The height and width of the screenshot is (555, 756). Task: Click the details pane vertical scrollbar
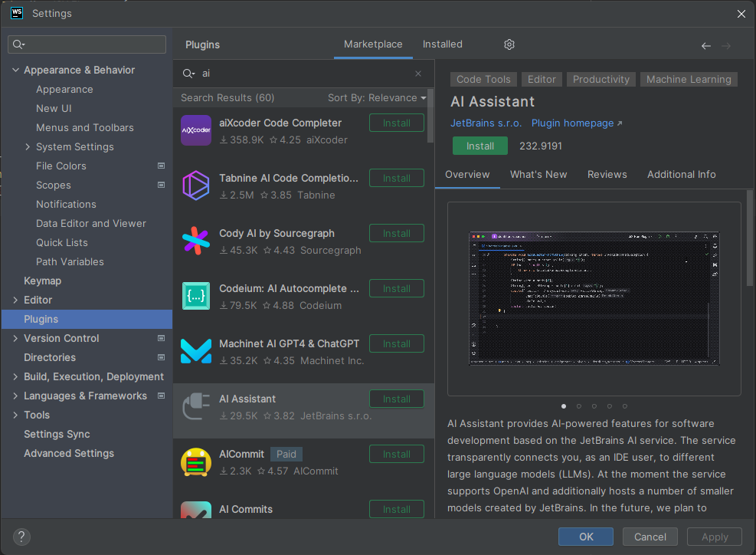[750, 238]
